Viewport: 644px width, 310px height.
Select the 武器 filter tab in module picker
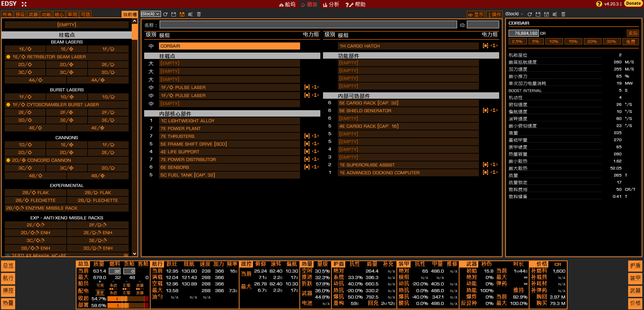click(33, 14)
